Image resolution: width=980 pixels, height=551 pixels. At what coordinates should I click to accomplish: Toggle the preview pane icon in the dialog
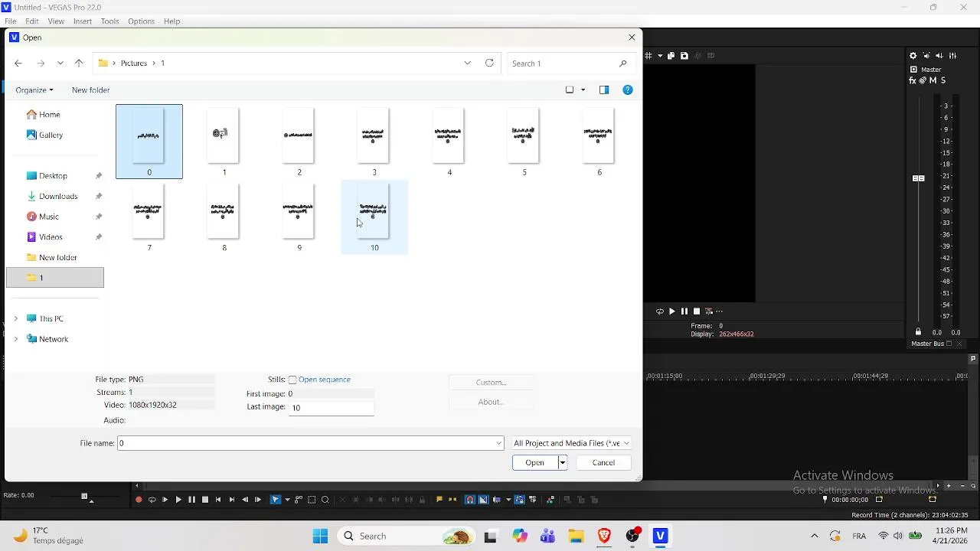[604, 90]
